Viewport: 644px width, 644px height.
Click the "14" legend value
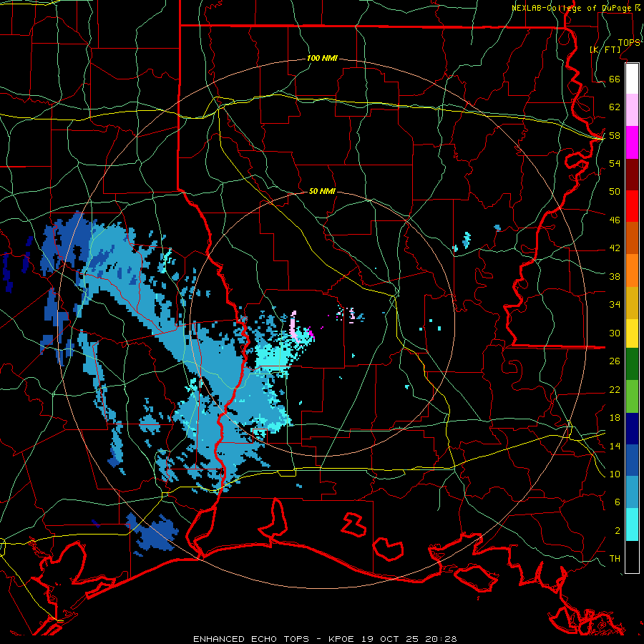pos(615,446)
